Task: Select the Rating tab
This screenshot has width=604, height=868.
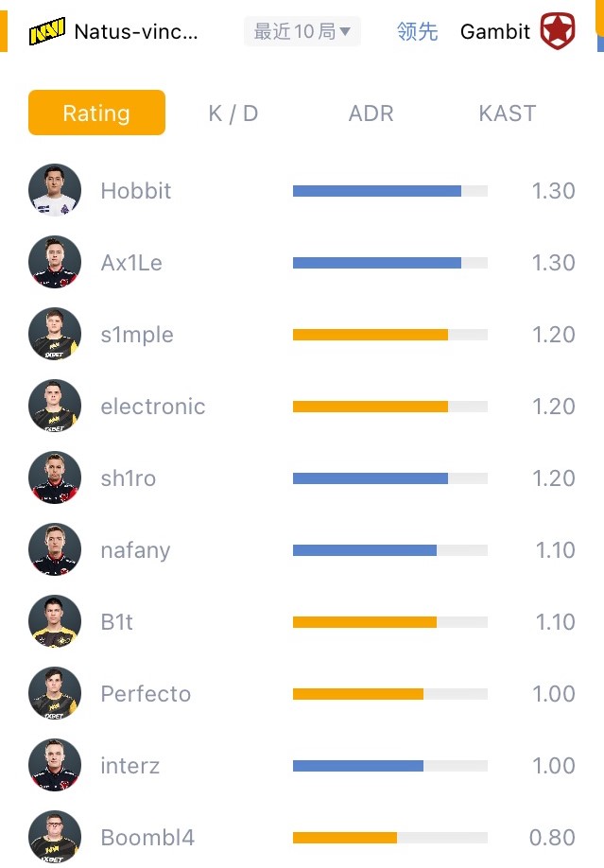Action: (x=96, y=113)
